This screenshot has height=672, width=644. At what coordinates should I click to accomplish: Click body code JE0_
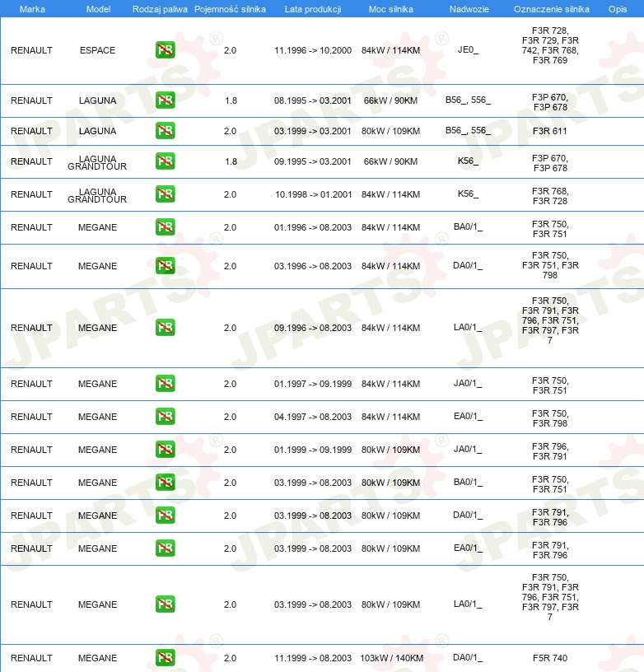coord(468,49)
